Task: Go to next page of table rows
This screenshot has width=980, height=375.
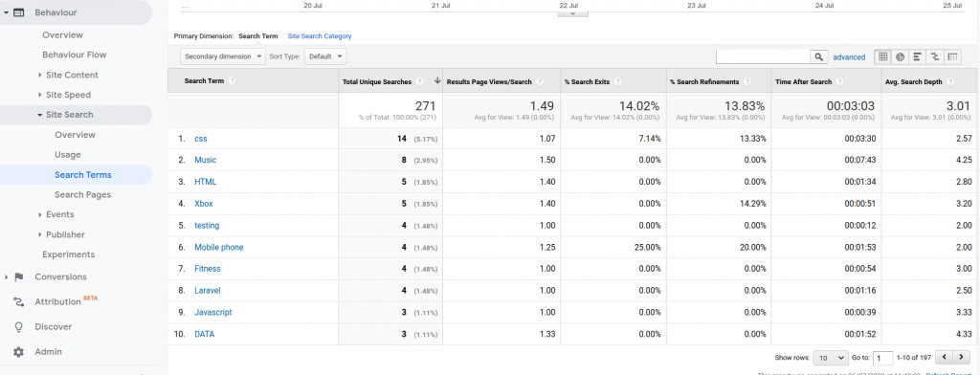Action: tap(961, 358)
